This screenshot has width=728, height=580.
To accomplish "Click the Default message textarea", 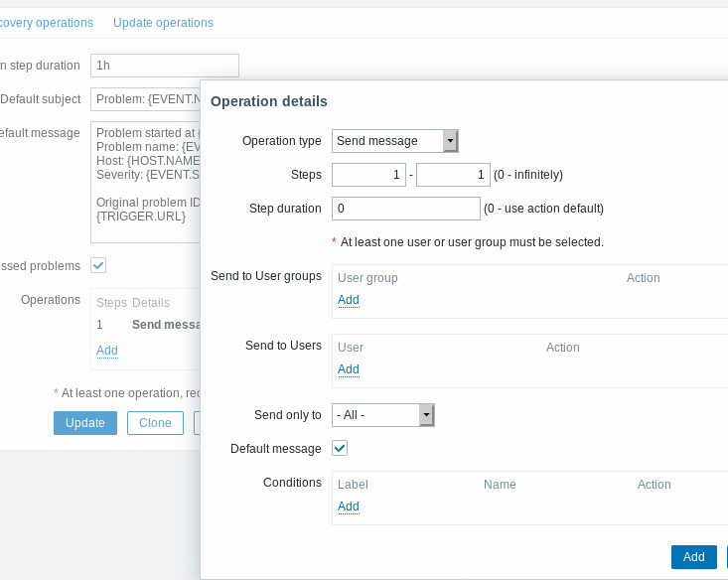I will pos(145,183).
